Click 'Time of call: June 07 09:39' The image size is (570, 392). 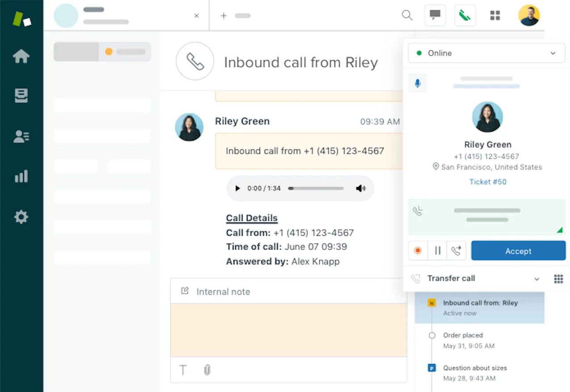(286, 246)
